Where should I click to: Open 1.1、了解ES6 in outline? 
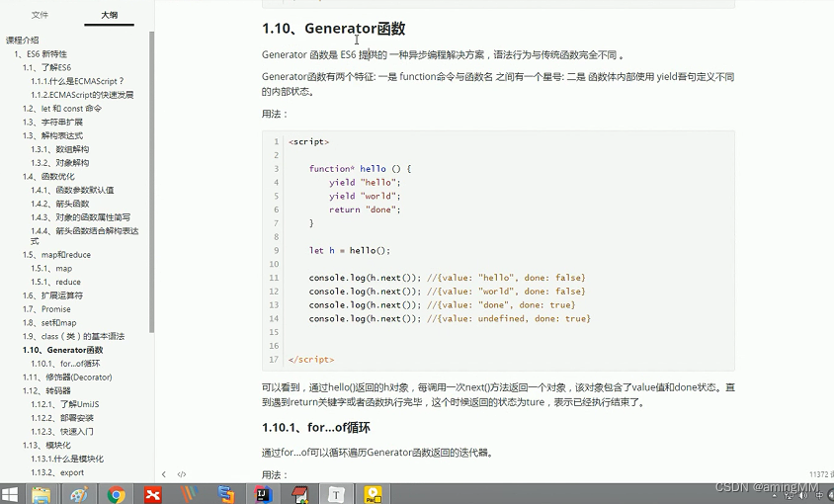pyautogui.click(x=46, y=67)
